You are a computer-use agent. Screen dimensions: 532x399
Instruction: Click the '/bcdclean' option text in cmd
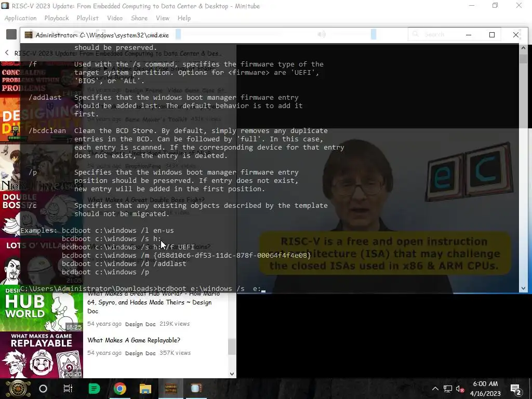pyautogui.click(x=47, y=130)
